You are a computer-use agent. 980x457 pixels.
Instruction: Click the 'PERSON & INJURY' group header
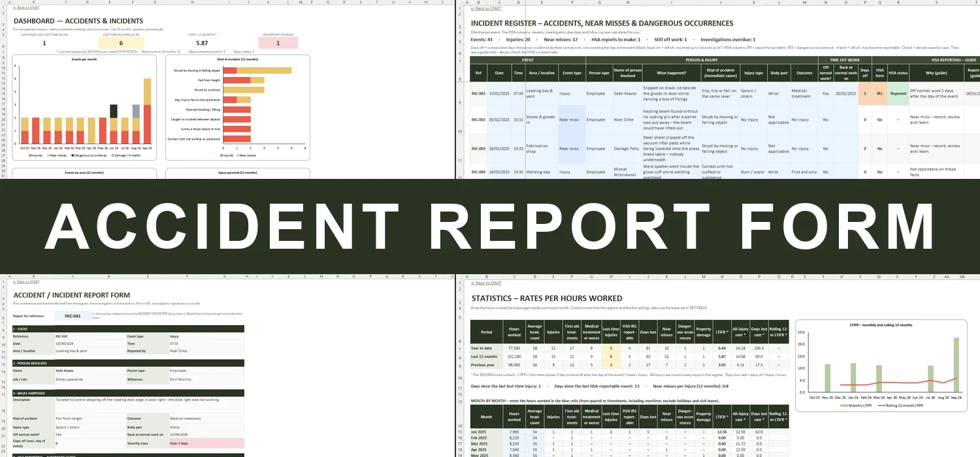[x=702, y=59]
